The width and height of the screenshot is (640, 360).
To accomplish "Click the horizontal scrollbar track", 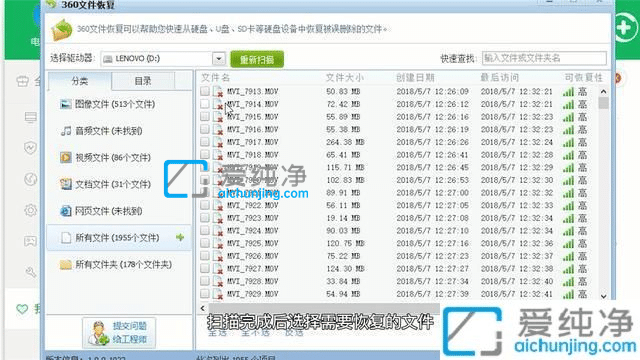I will pos(324,308).
